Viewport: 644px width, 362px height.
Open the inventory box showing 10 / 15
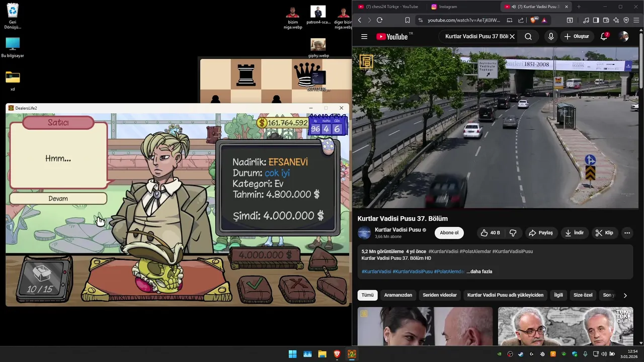tap(44, 280)
